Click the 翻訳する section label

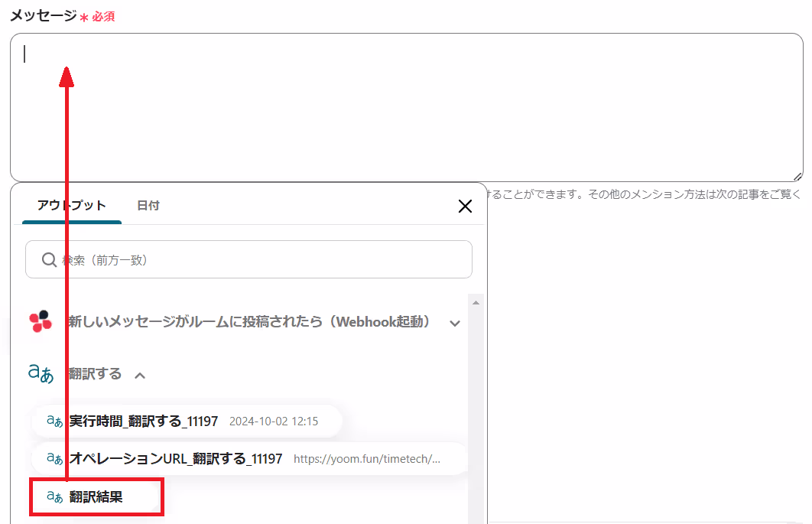tap(95, 374)
